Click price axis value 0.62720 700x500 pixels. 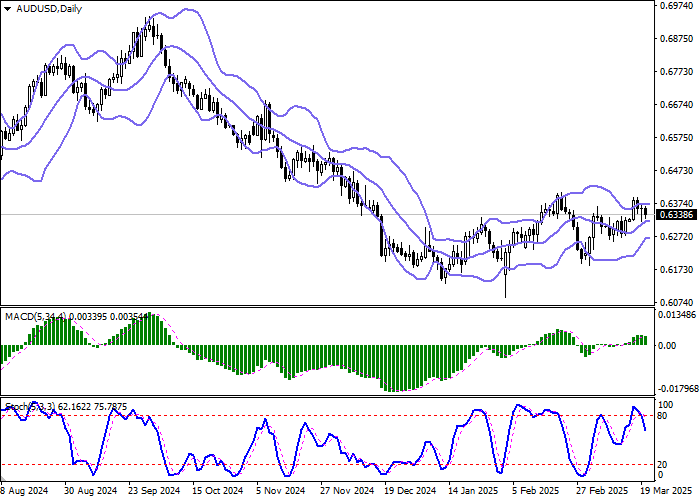pos(677,237)
